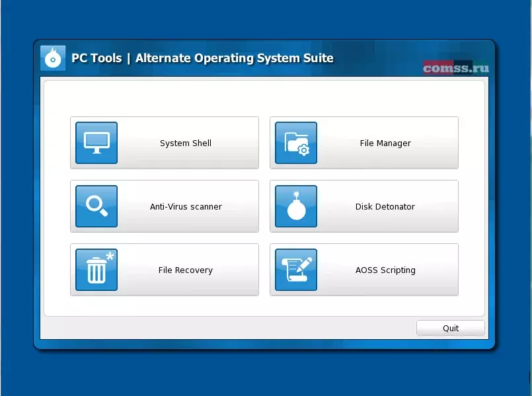532x396 pixels.
Task: Click the Disk Detonator bomb icon
Action: pyautogui.click(x=296, y=206)
